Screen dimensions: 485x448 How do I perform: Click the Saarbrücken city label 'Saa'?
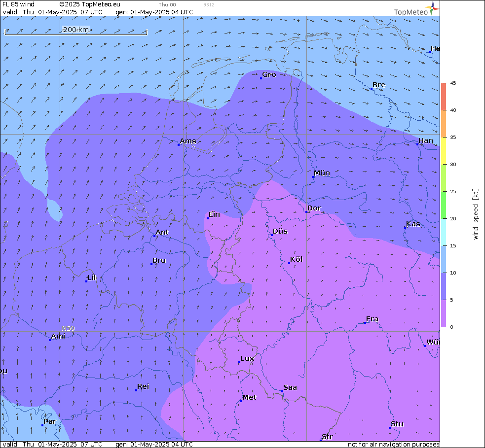coord(290,387)
